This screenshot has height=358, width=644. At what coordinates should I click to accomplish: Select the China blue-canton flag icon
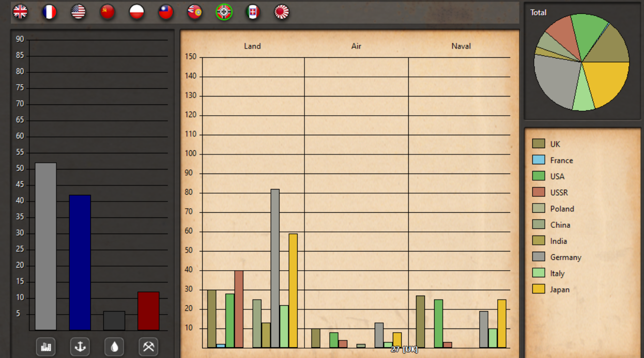pyautogui.click(x=165, y=12)
